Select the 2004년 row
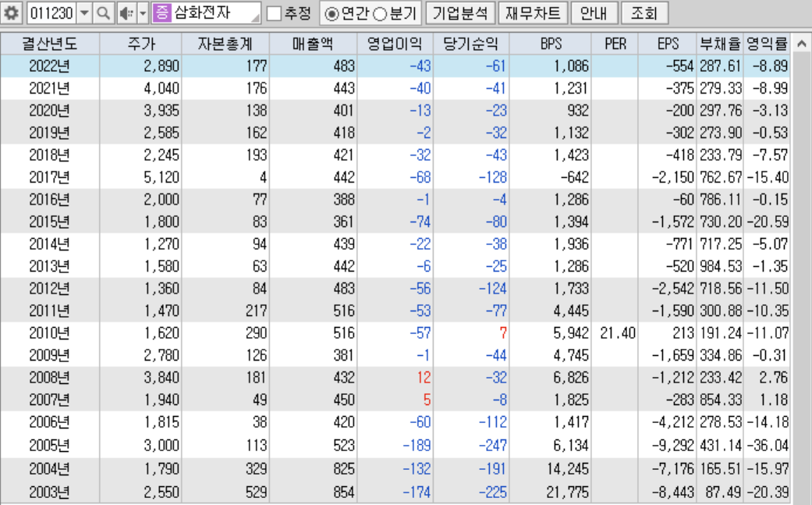Image resolution: width=812 pixels, height=505 pixels. [395, 469]
